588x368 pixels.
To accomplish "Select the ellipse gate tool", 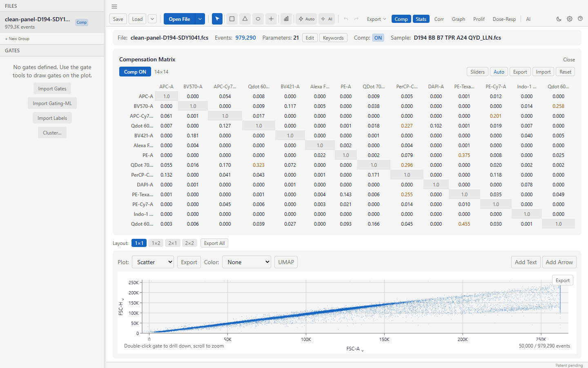I will tap(258, 19).
